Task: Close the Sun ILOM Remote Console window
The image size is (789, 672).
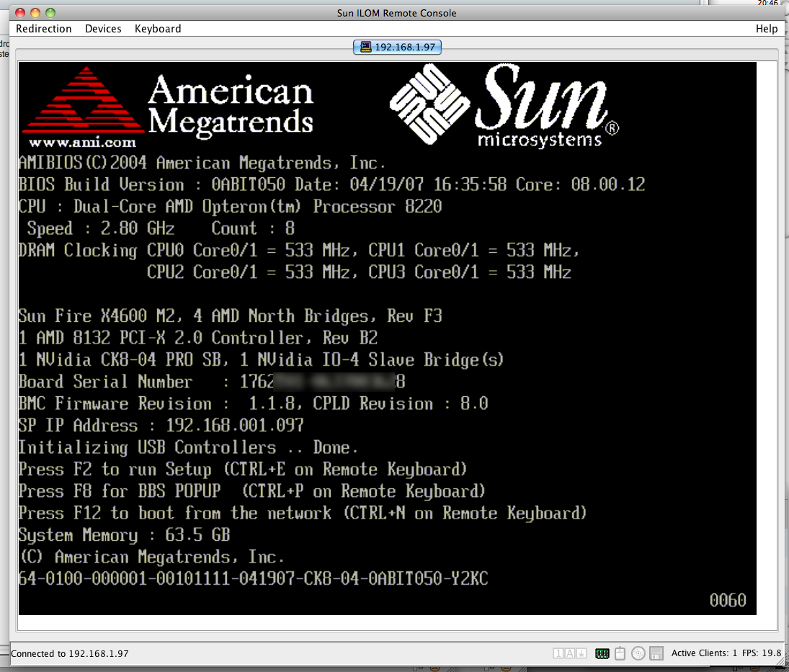Action: (x=20, y=12)
